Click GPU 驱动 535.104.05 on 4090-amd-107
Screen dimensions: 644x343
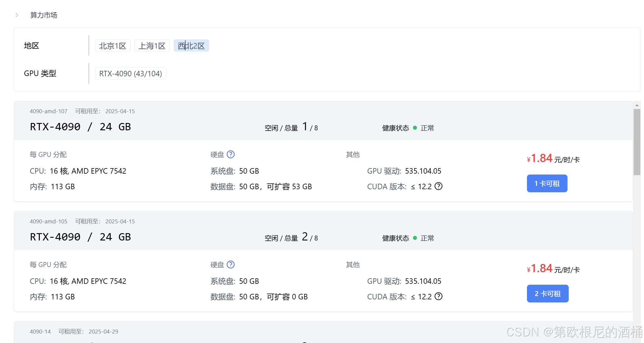pyautogui.click(x=404, y=171)
